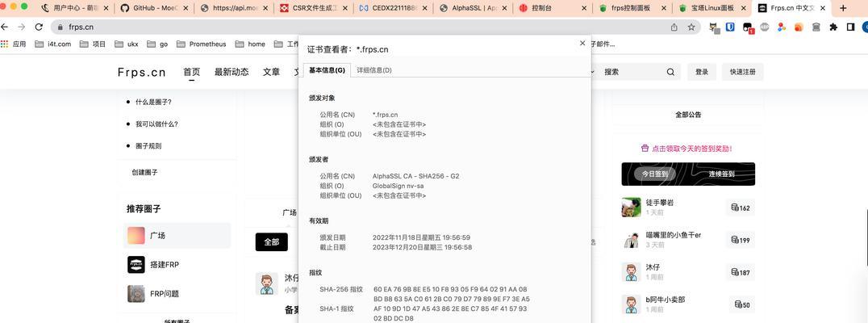The image size is (868, 323).
Task: Click the 徒手攀岩 username
Action: (x=660, y=203)
